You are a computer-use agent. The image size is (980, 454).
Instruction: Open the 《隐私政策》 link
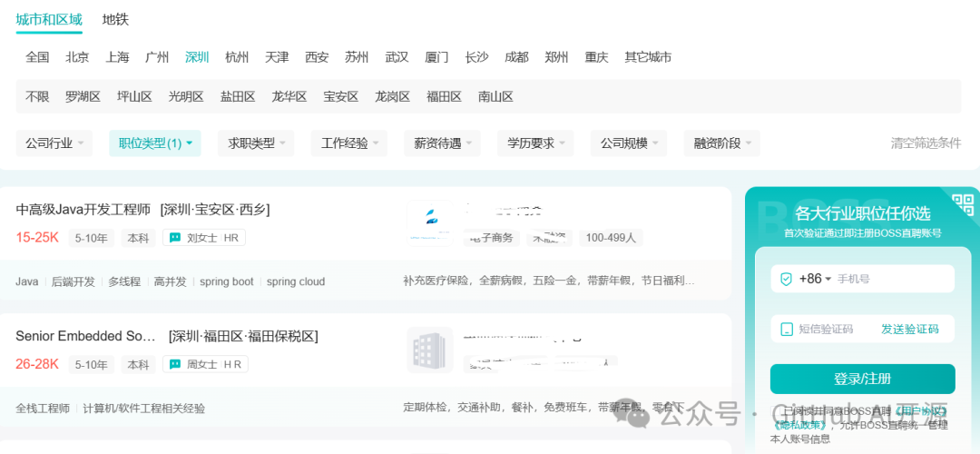802,425
